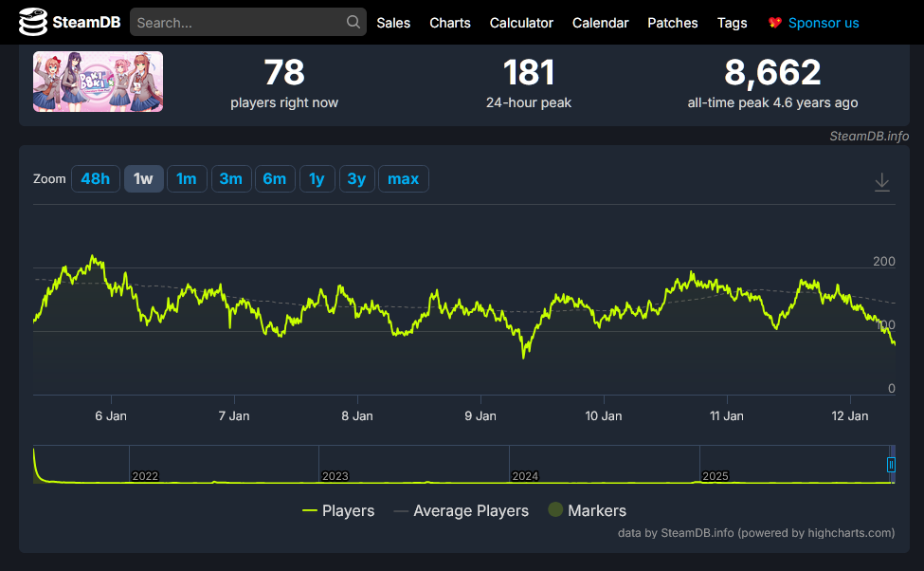Click the Doki Doki game thumbnail

[98, 82]
